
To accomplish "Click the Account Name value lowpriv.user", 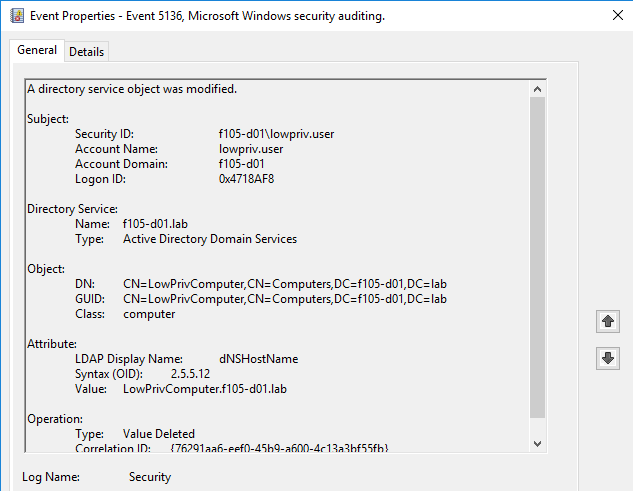I will 250,149.
